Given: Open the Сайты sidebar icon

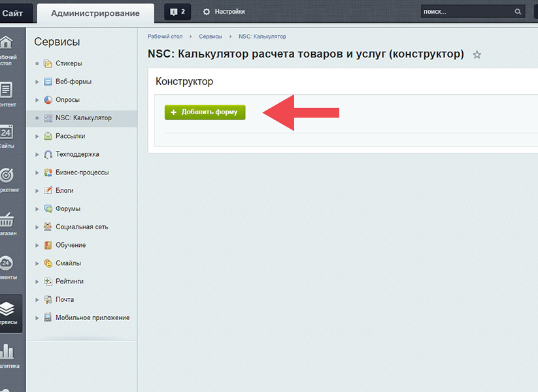Looking at the screenshot, I should click(x=7, y=132).
